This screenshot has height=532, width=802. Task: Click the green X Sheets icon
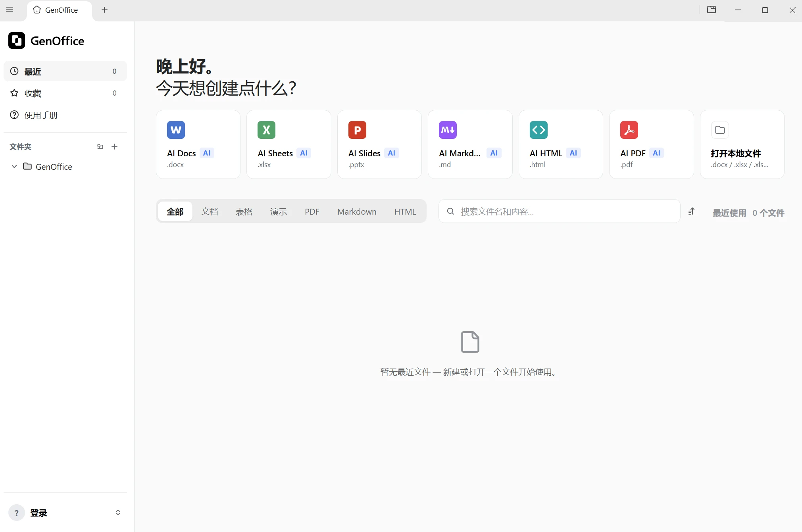tap(267, 130)
